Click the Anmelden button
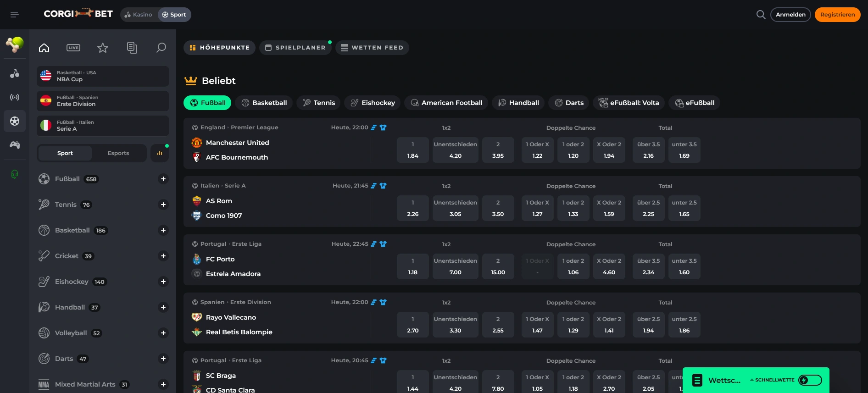This screenshot has height=393, width=868. pos(790,15)
